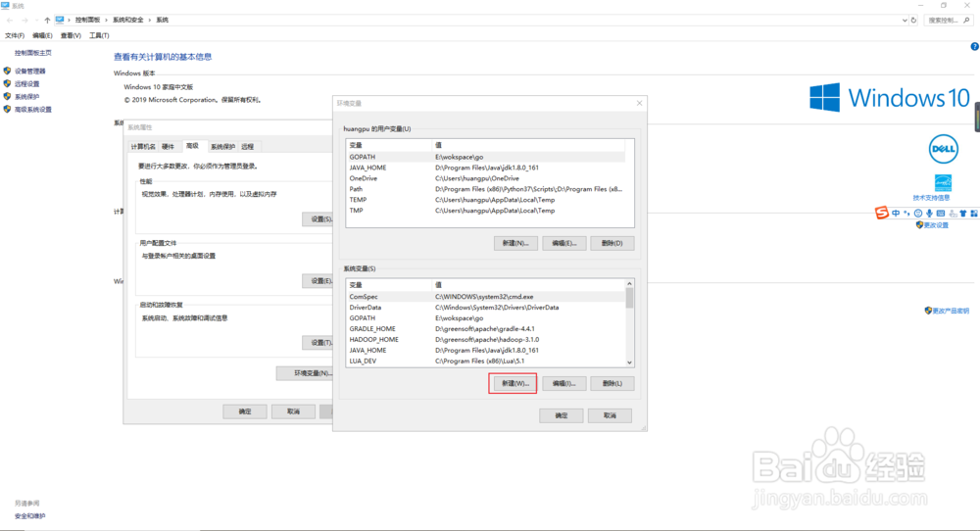Open 远程设置 sidebar link
The height and width of the screenshot is (531, 980).
[x=26, y=83]
